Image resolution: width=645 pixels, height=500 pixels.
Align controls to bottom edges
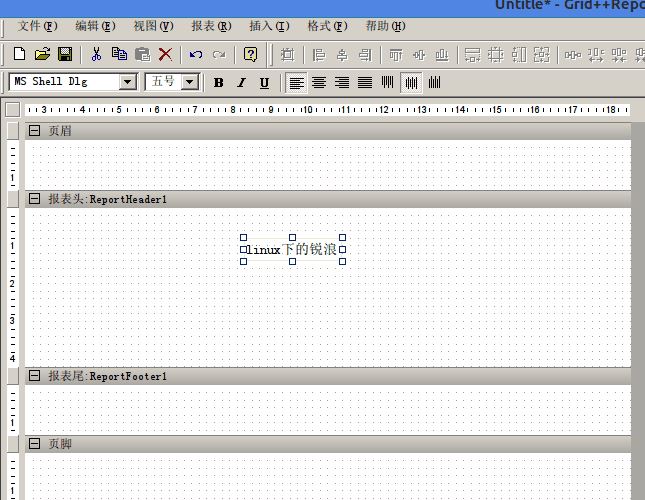(442, 55)
